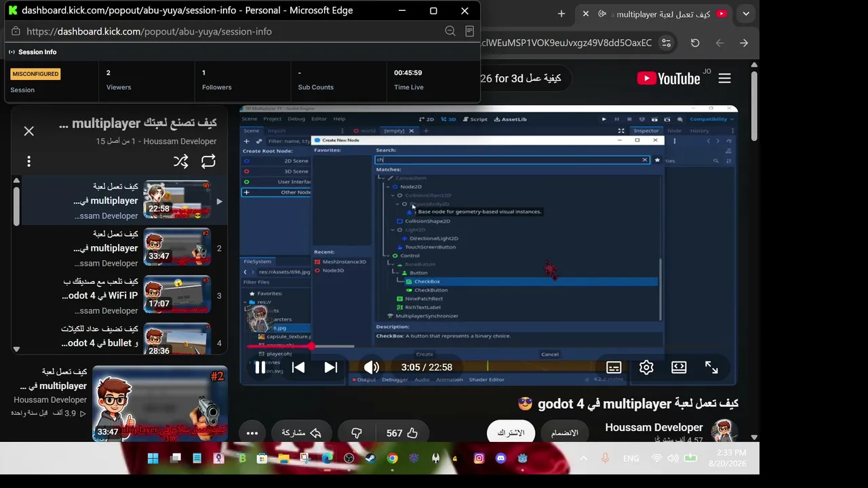Subscribe with the الاشتراك button
This screenshot has height=488, width=868.
(511, 433)
